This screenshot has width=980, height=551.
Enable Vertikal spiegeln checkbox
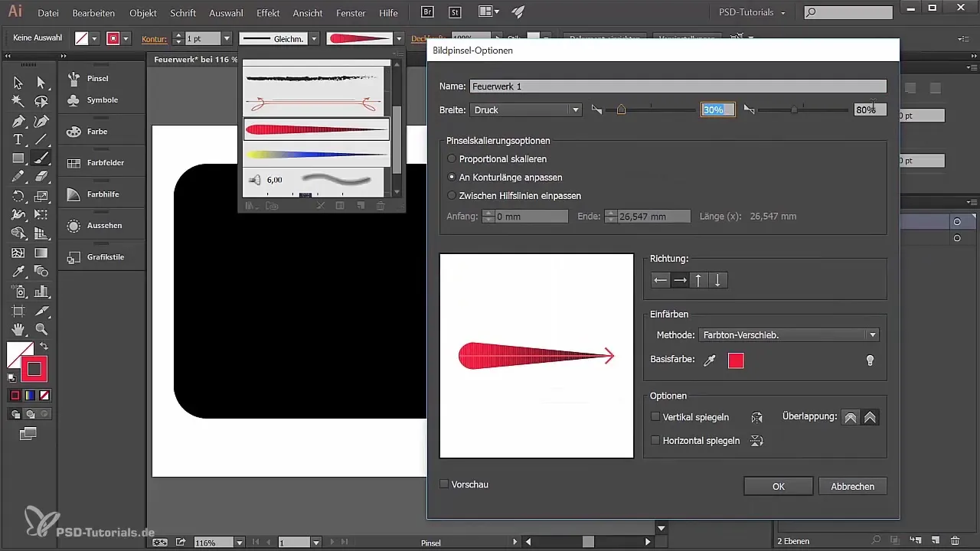pos(655,417)
